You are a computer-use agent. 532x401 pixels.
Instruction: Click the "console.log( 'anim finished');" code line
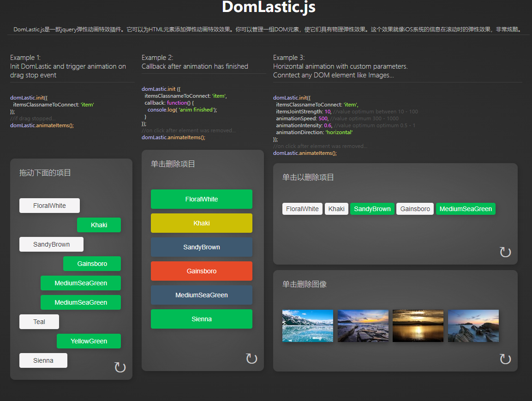click(x=182, y=110)
